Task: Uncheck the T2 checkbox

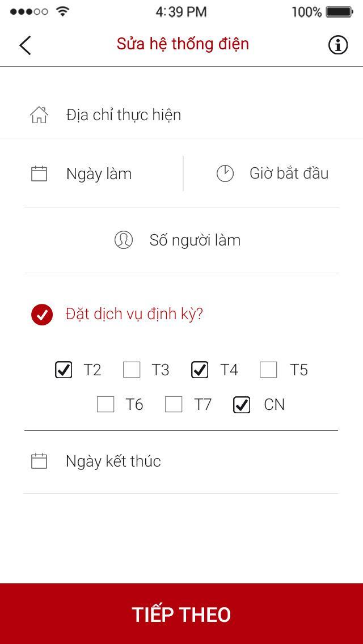Action: coord(64,370)
